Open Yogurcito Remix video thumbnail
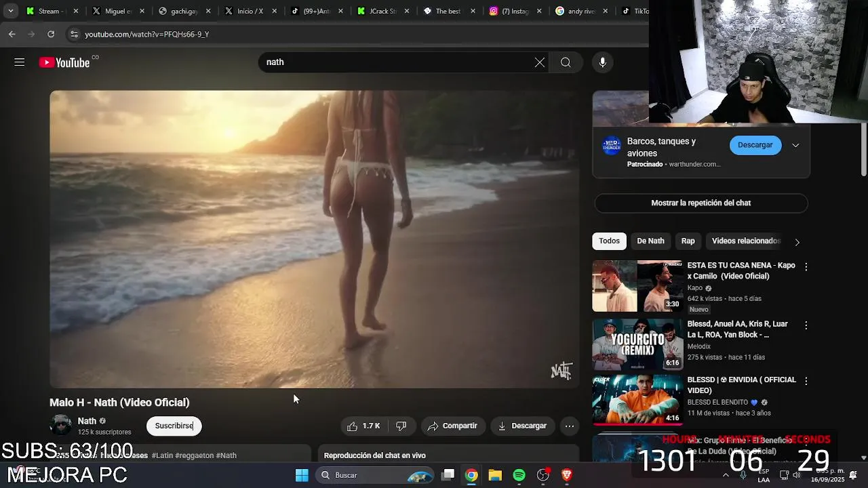The image size is (868, 488). [637, 344]
